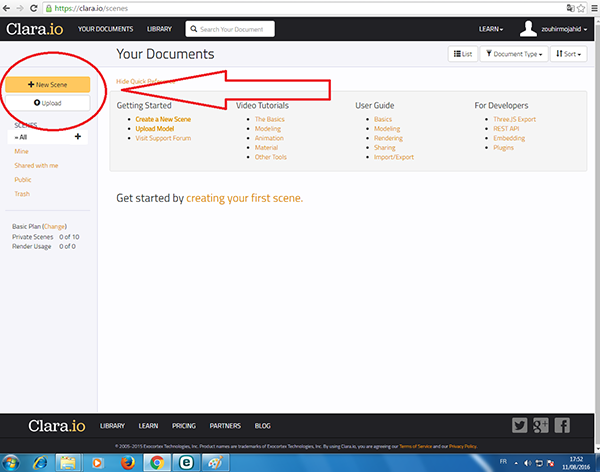The width and height of the screenshot is (600, 472).
Task: Open the Chrome menu icon
Action: click(594, 8)
